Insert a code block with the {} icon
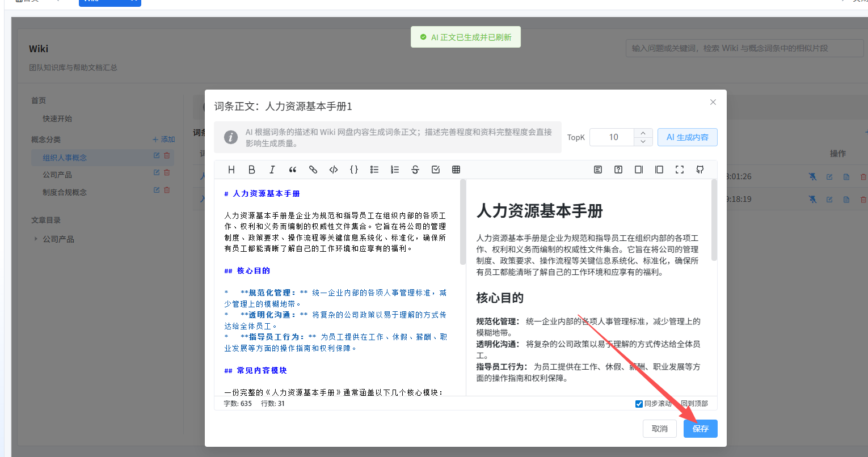Viewport: 868px width, 457px height. click(354, 170)
